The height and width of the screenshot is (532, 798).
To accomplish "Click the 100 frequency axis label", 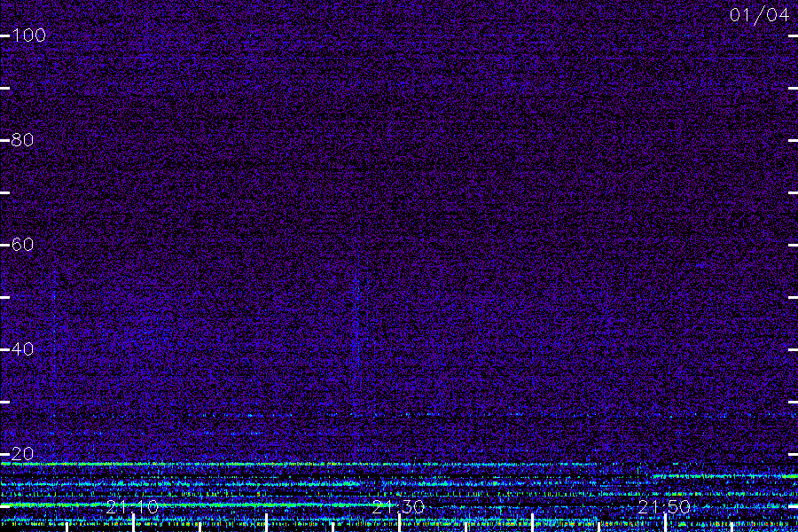I will coord(28,35).
